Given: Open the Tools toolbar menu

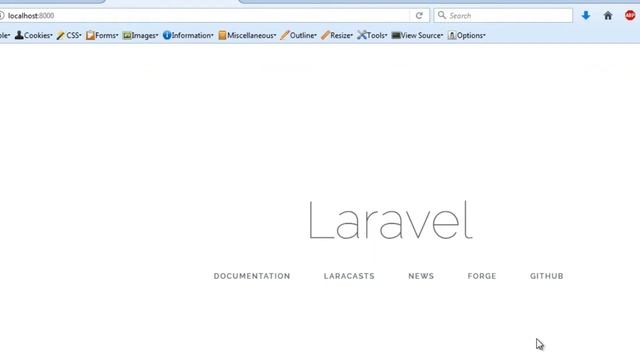Looking at the screenshot, I should (372, 36).
